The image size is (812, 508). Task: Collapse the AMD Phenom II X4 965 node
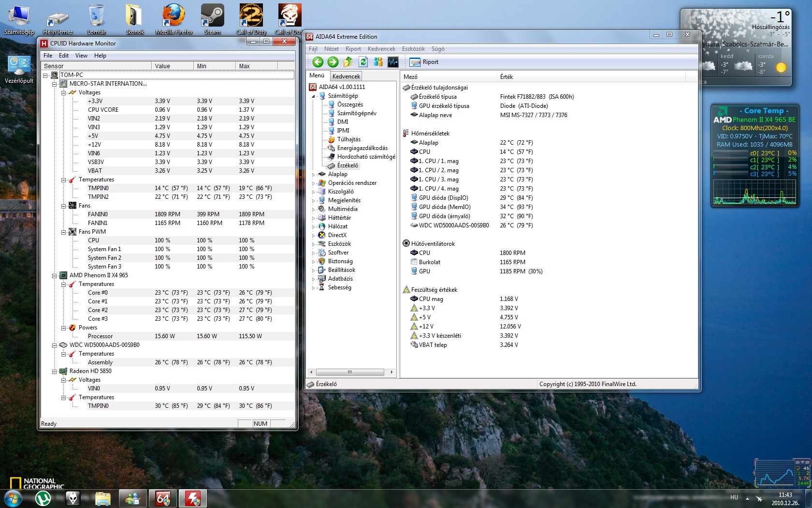point(54,276)
